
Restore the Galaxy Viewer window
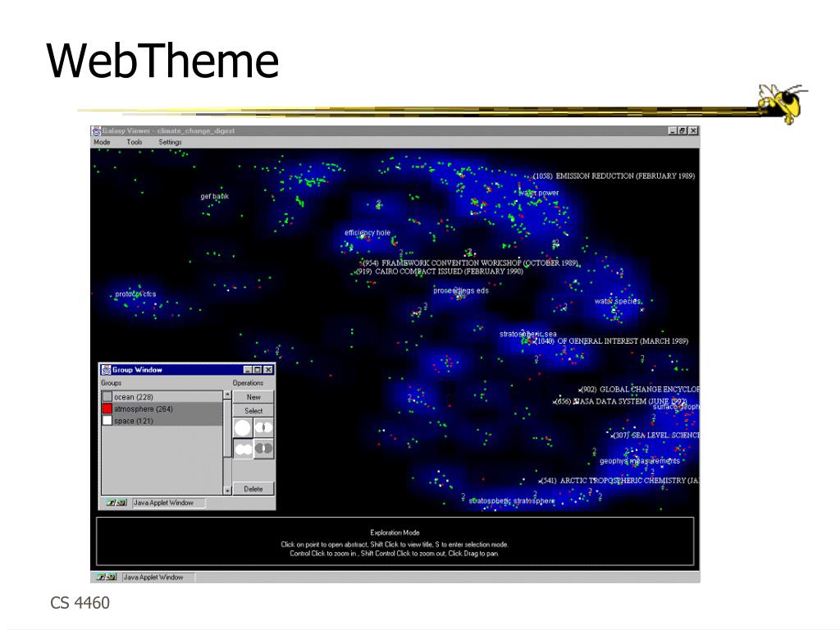pyautogui.click(x=682, y=130)
